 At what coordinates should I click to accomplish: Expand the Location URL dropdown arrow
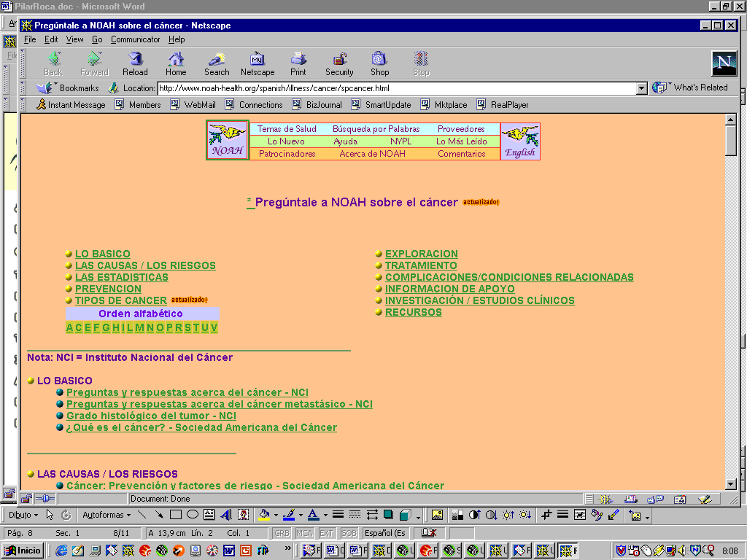tap(642, 88)
